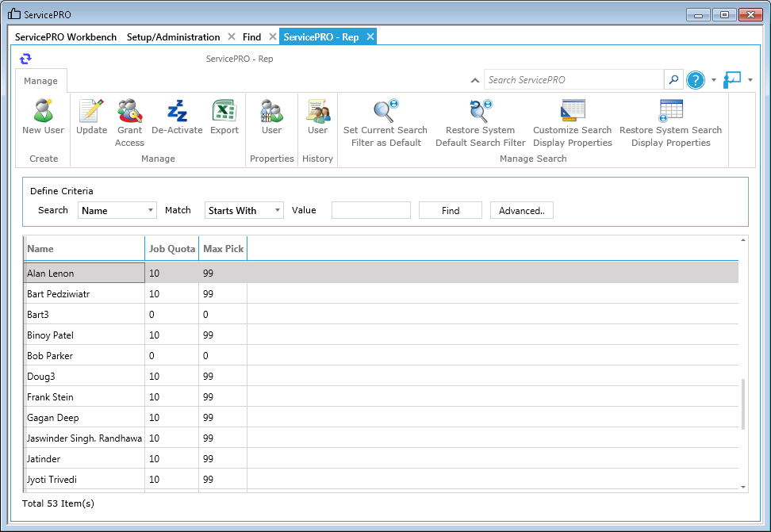Open the blue help icon
This screenshot has height=532, width=771.
pyautogui.click(x=696, y=79)
